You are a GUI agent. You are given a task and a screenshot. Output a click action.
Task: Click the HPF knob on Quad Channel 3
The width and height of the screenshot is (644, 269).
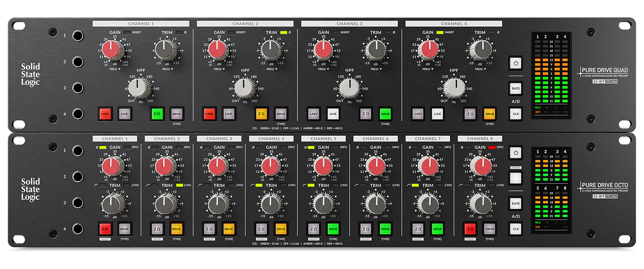pyautogui.click(x=349, y=88)
